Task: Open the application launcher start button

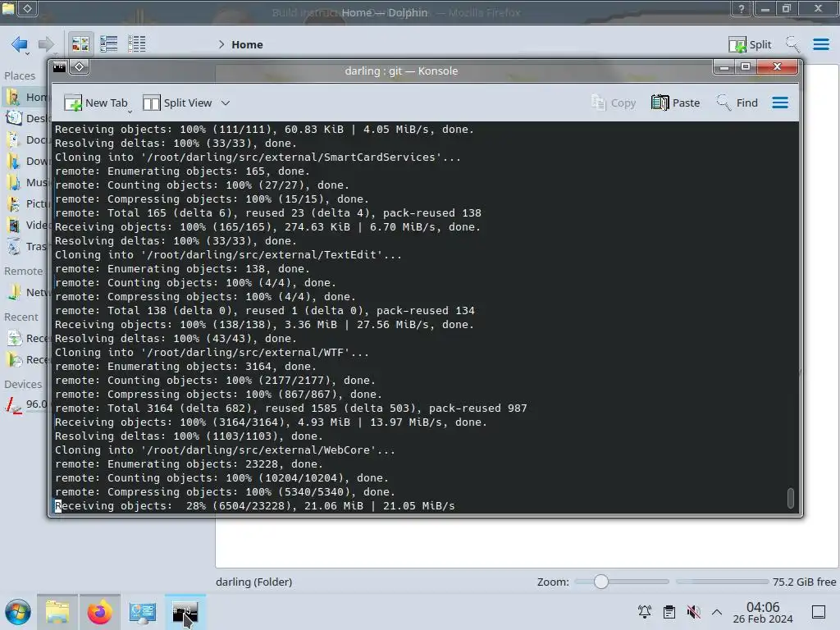Action: pyautogui.click(x=18, y=612)
